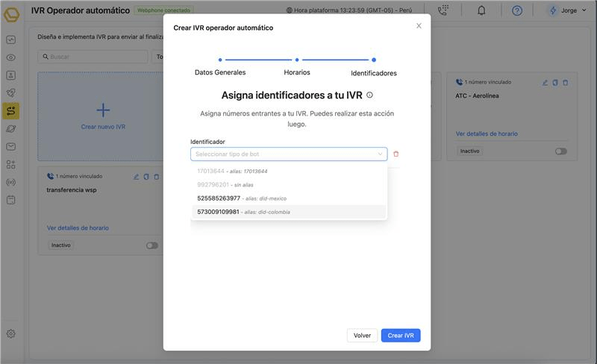Delete the ATC - Aerolínea IVR card

(566, 82)
